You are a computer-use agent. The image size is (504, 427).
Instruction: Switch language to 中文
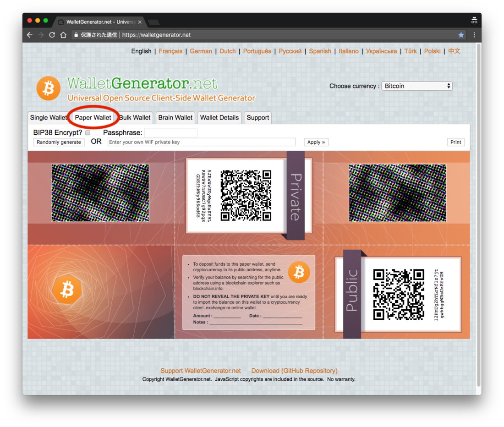[x=454, y=51]
